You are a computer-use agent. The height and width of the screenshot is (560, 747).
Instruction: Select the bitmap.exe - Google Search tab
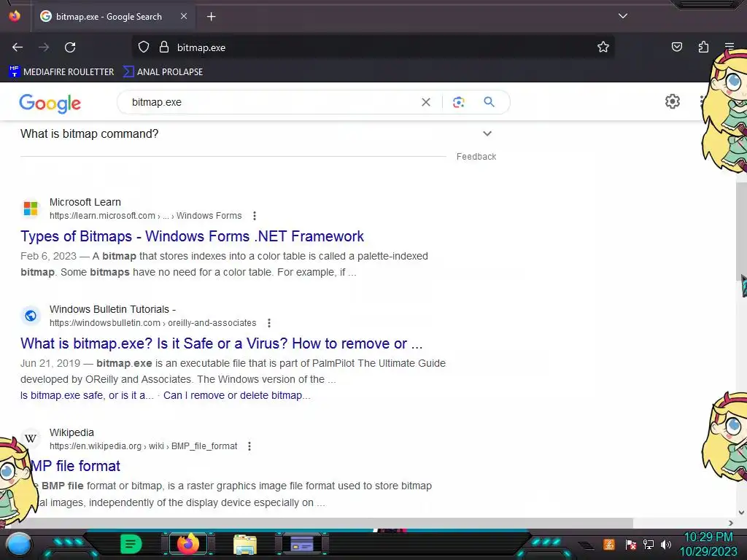point(113,17)
